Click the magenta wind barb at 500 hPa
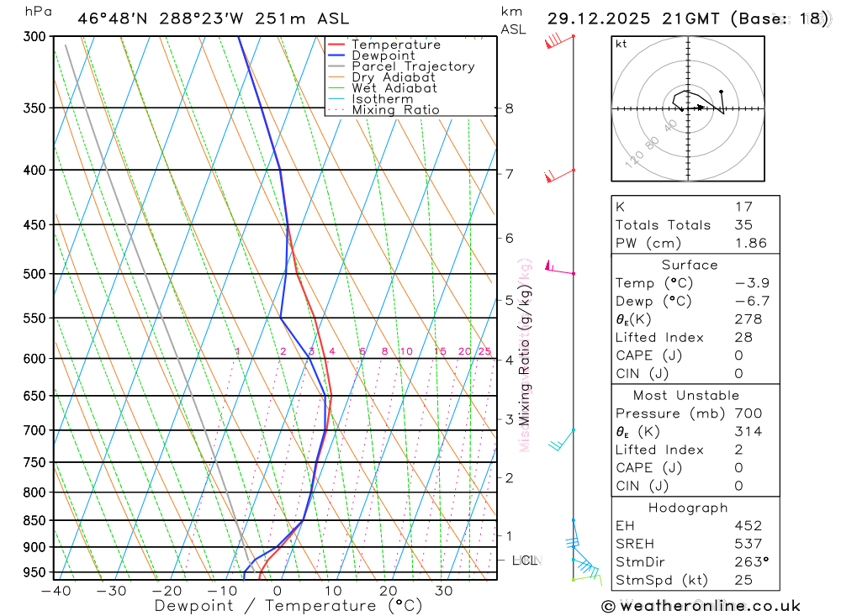This screenshot has height=616, width=841. click(559, 267)
